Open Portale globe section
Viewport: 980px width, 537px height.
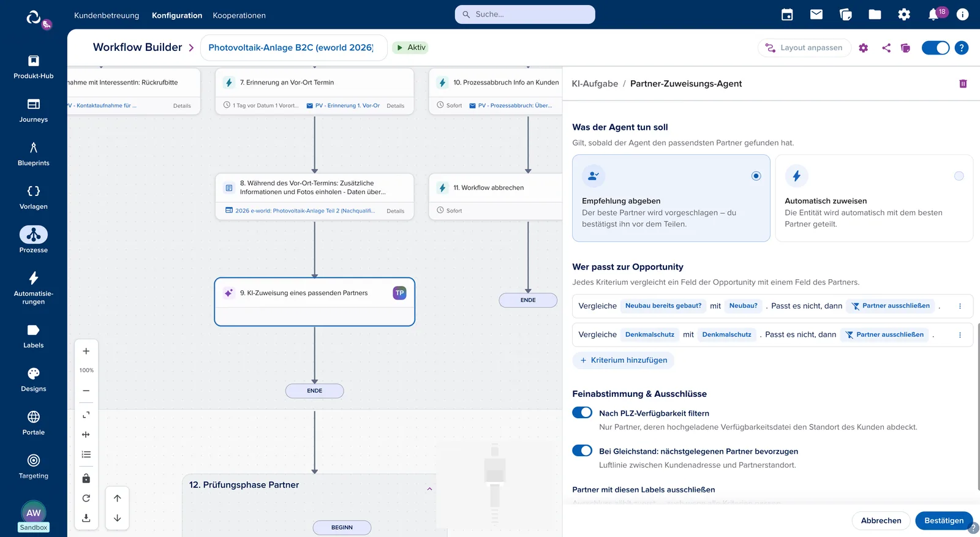click(x=34, y=423)
